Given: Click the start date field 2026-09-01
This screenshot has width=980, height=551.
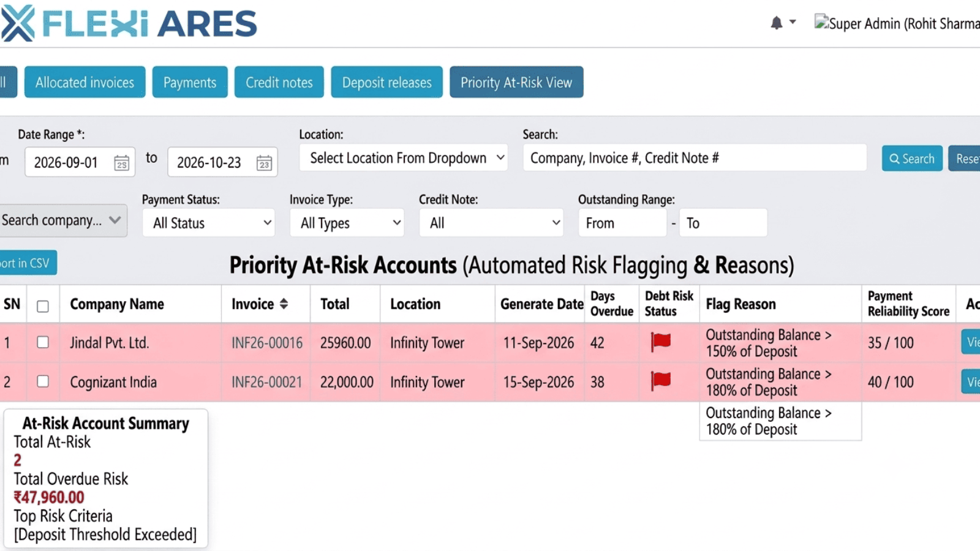Looking at the screenshot, I should [x=80, y=162].
